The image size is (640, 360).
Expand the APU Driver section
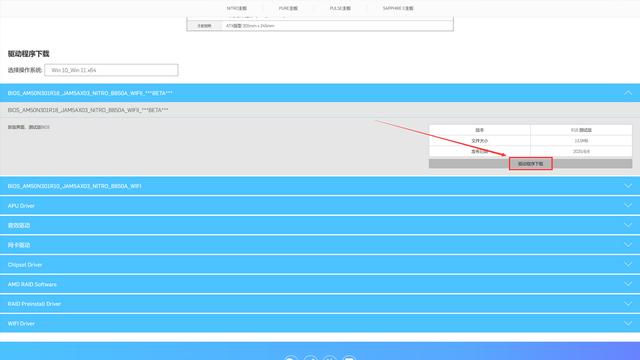[x=320, y=206]
